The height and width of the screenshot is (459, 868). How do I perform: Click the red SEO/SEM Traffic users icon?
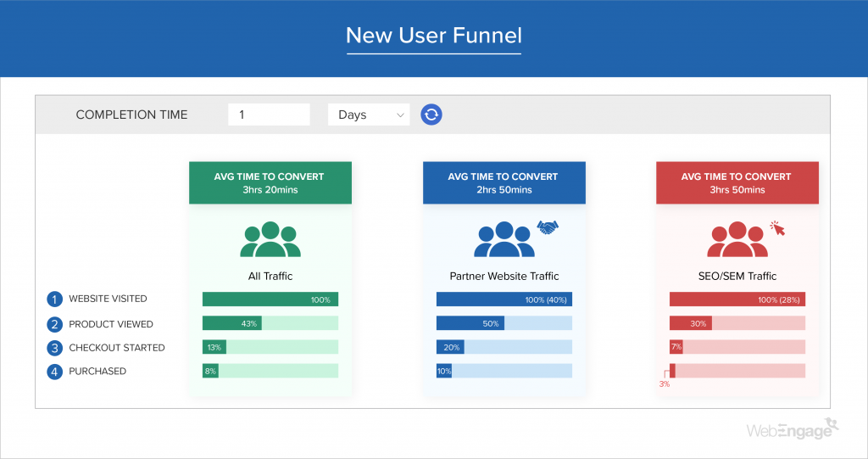pyautogui.click(x=737, y=239)
